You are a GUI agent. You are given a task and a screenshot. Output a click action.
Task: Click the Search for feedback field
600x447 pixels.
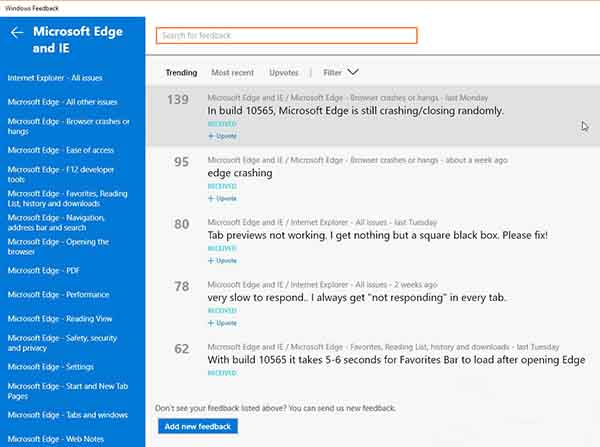pyautogui.click(x=287, y=36)
